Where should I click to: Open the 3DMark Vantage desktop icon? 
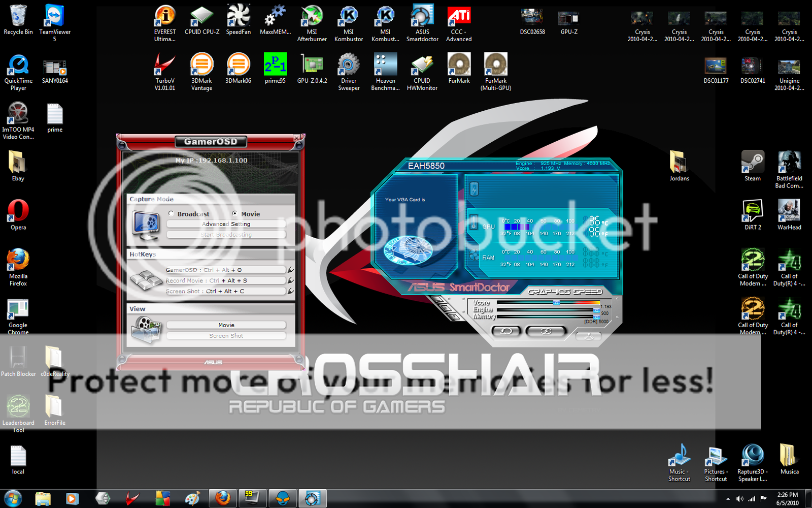point(202,72)
